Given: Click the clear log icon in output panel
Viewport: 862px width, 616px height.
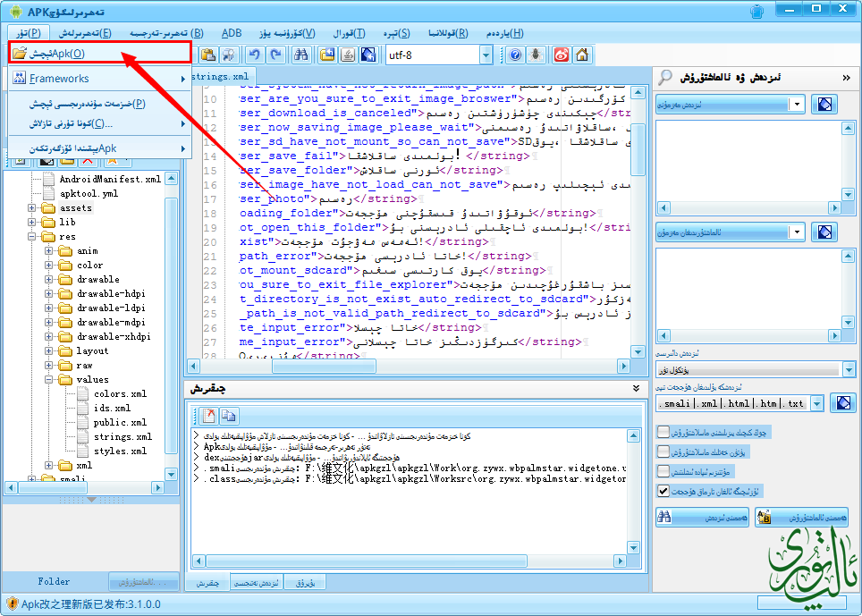Looking at the screenshot, I should tap(209, 416).
